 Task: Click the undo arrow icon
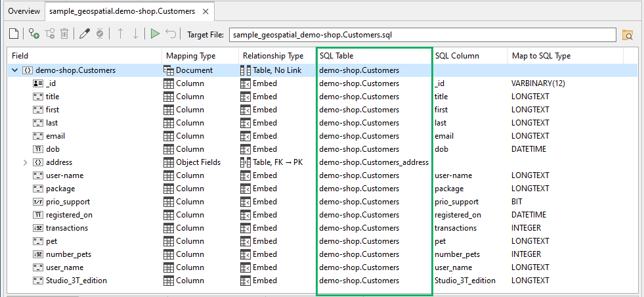click(x=171, y=34)
